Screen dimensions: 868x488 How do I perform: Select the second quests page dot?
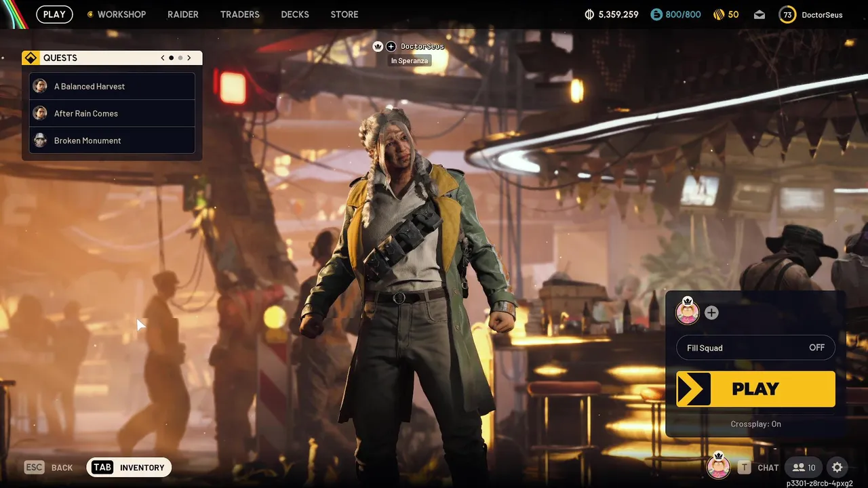[180, 58]
